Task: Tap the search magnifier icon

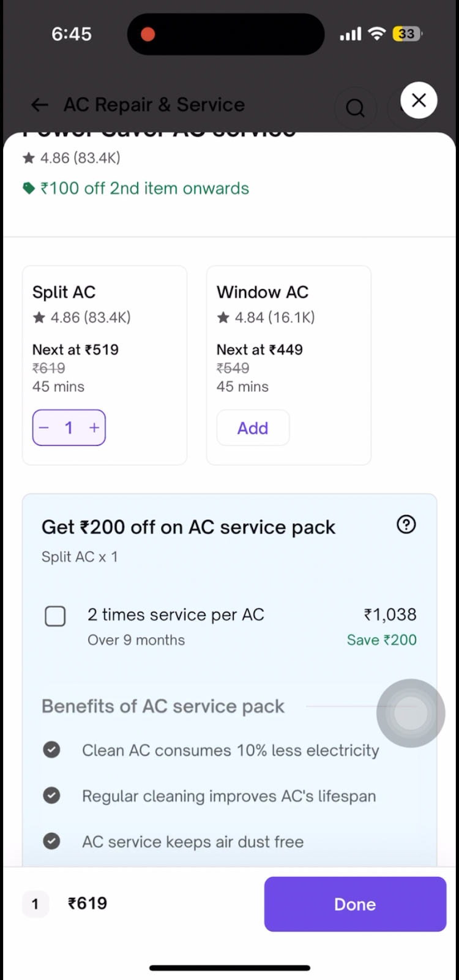Action: (x=355, y=108)
